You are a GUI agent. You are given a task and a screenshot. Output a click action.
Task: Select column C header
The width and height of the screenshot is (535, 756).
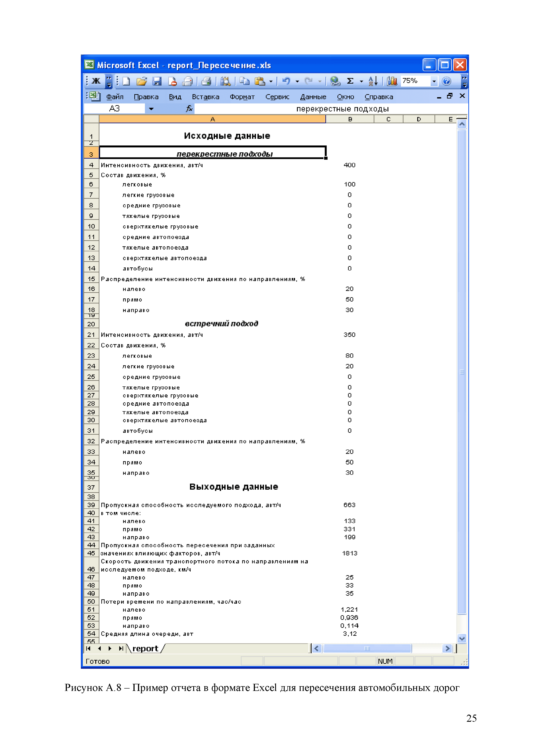pos(388,119)
